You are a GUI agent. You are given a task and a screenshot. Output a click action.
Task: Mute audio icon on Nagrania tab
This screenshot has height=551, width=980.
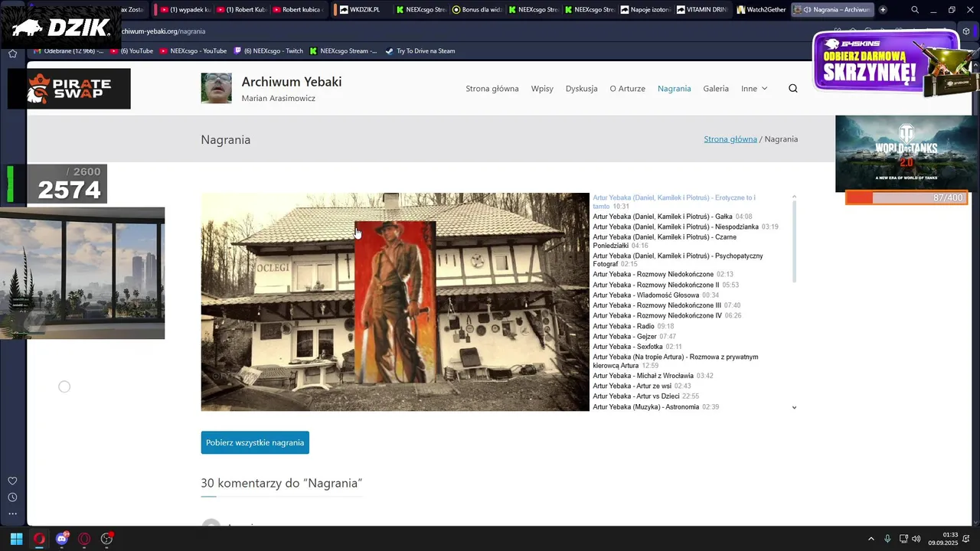(808, 10)
